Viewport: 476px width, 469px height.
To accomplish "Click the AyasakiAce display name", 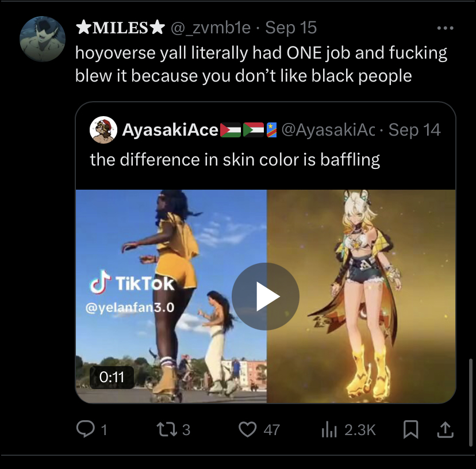I will click(x=170, y=130).
